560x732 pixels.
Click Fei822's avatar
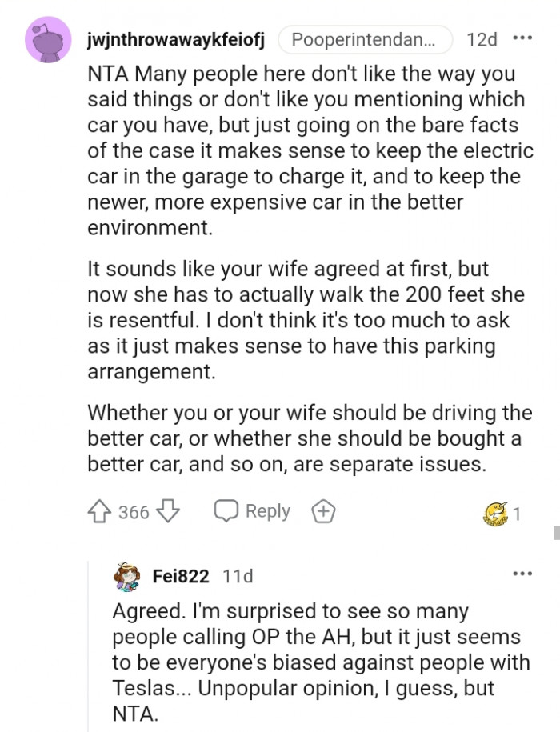[125, 573]
